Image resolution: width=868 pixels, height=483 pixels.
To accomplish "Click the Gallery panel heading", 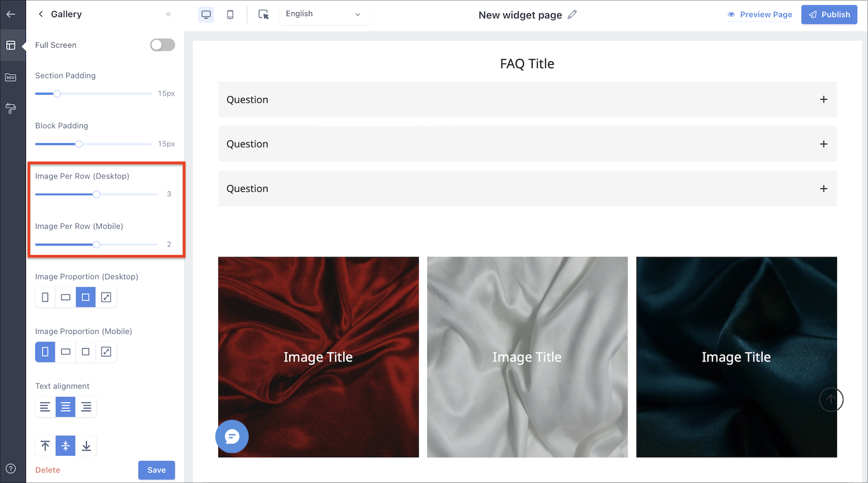I will click(x=66, y=14).
